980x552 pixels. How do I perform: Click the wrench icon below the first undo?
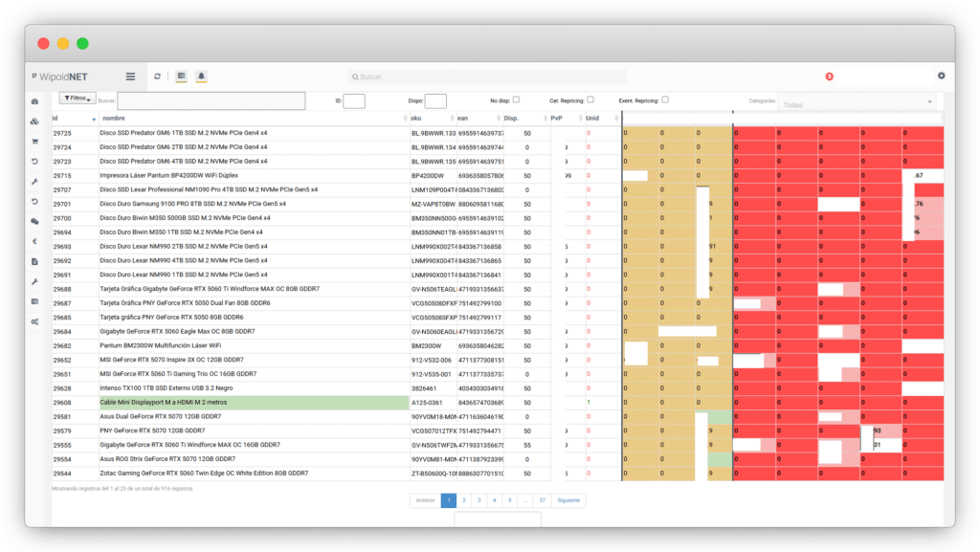tap(35, 181)
